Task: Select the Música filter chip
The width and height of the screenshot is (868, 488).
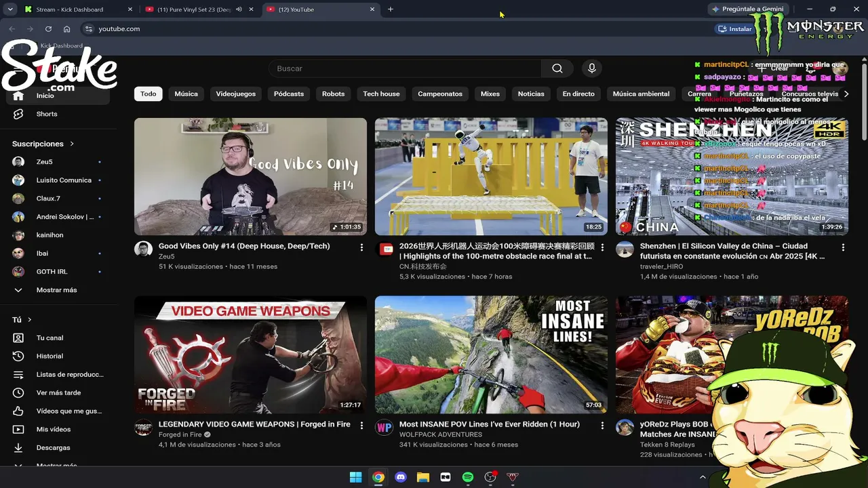Action: coord(186,94)
